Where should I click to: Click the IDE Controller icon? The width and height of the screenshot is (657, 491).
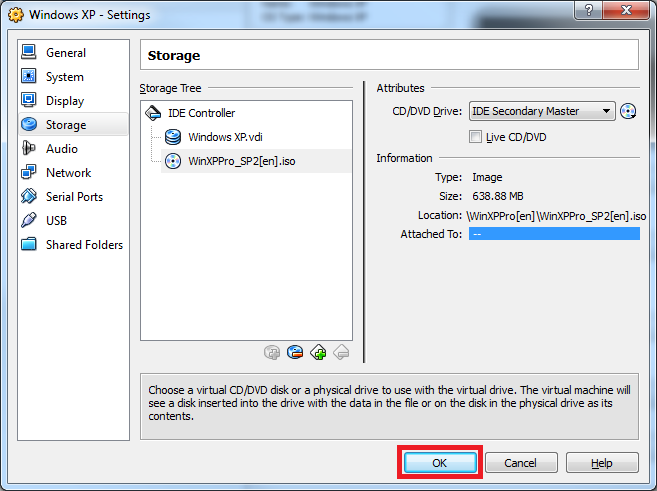pos(153,113)
